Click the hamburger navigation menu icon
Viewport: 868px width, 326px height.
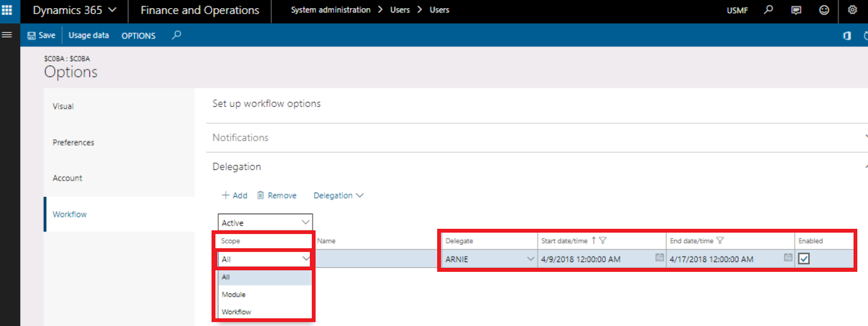coord(7,35)
